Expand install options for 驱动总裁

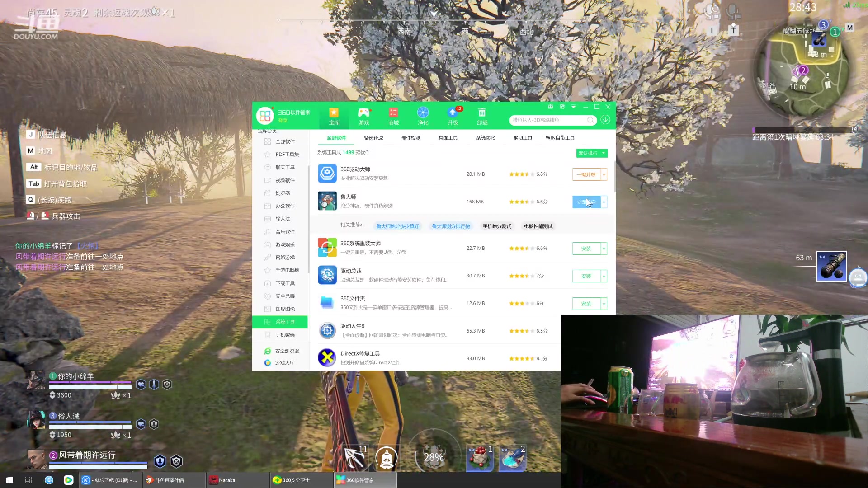tap(604, 276)
